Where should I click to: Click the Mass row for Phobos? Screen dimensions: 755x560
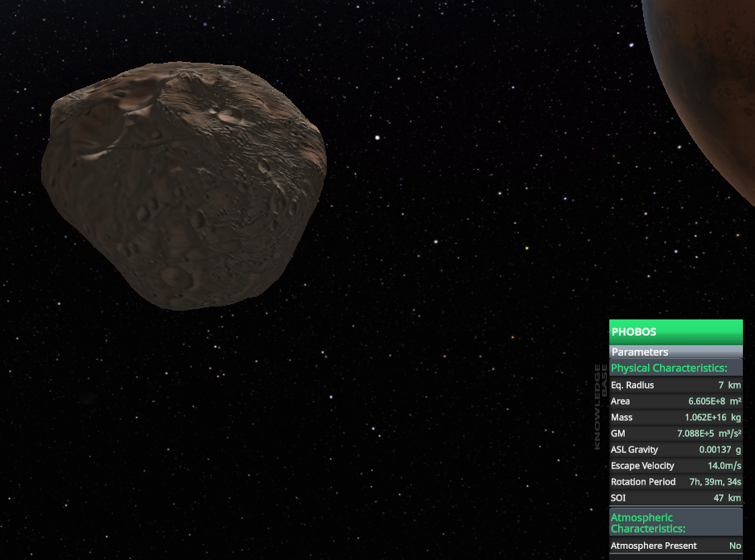click(x=676, y=417)
